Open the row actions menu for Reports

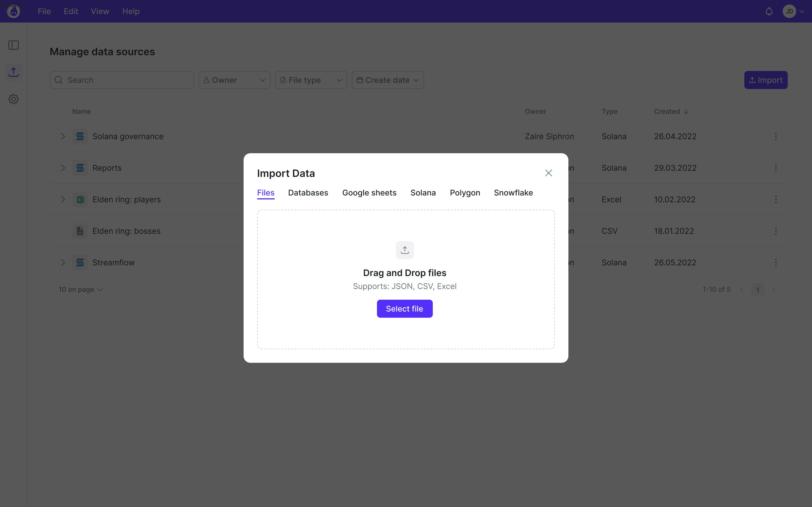point(775,168)
